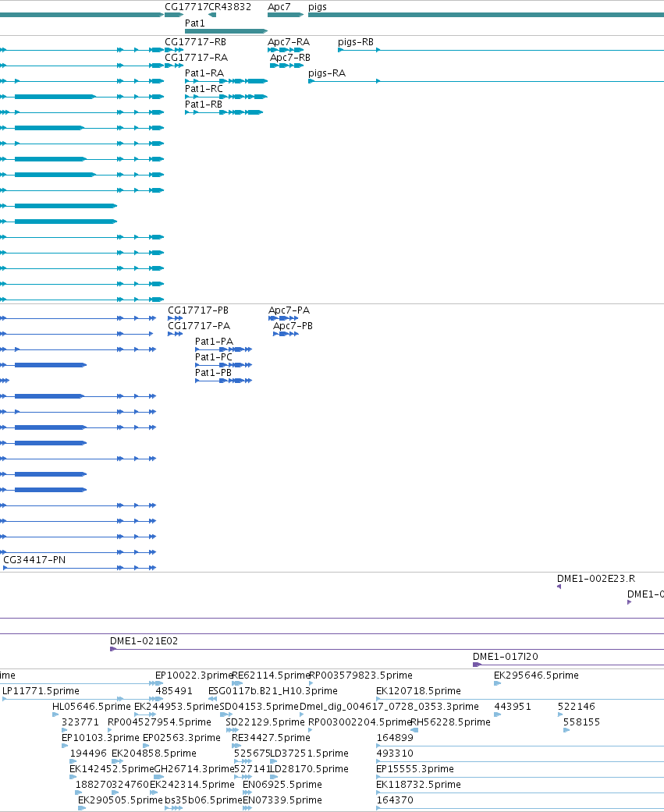Viewport: 664px width, 812px height.
Task: Click the RP003579823.5prime EST label
Action: tap(360, 675)
